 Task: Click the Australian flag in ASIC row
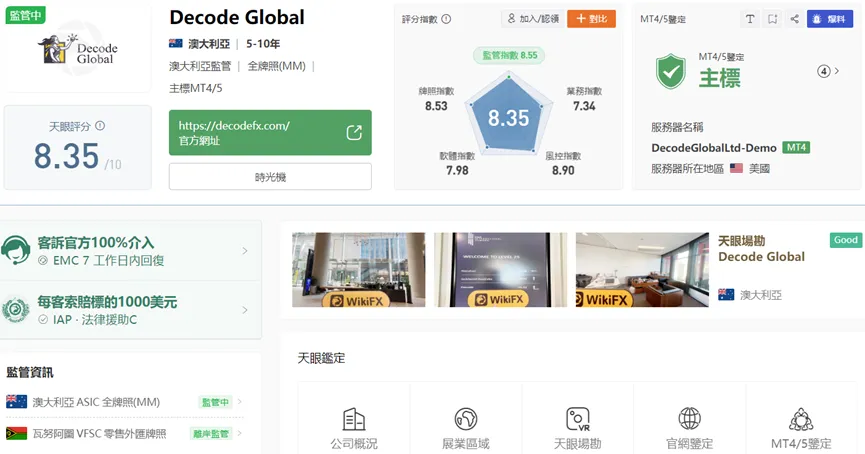[16, 402]
